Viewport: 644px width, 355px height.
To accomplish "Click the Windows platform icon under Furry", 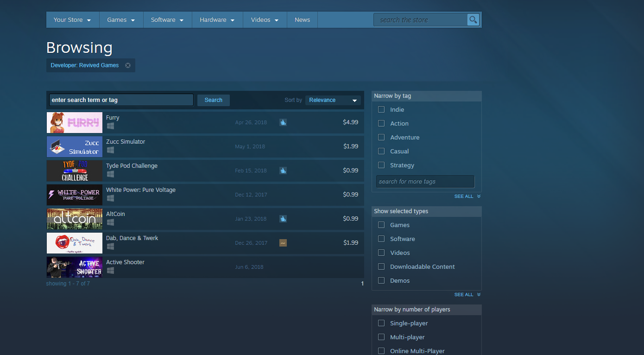I will click(110, 126).
